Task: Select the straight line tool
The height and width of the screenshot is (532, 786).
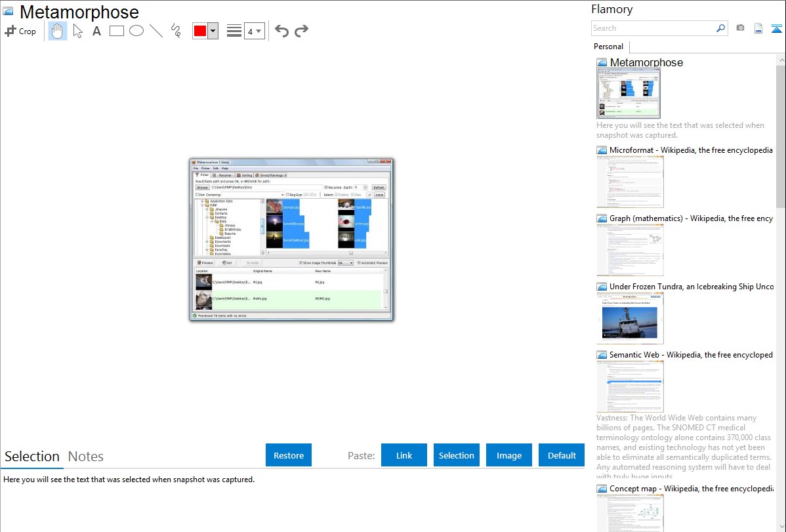Action: point(156,31)
